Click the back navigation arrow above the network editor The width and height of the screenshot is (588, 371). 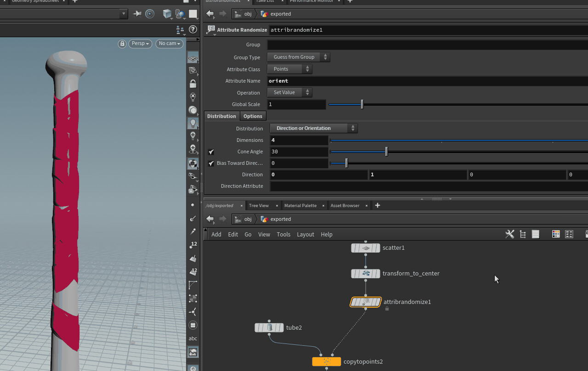pyautogui.click(x=210, y=219)
